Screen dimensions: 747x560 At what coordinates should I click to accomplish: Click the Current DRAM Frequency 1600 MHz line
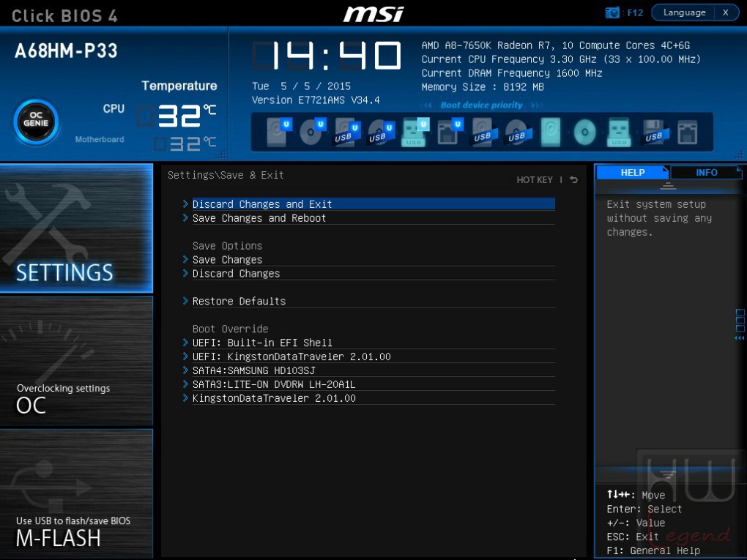512,73
